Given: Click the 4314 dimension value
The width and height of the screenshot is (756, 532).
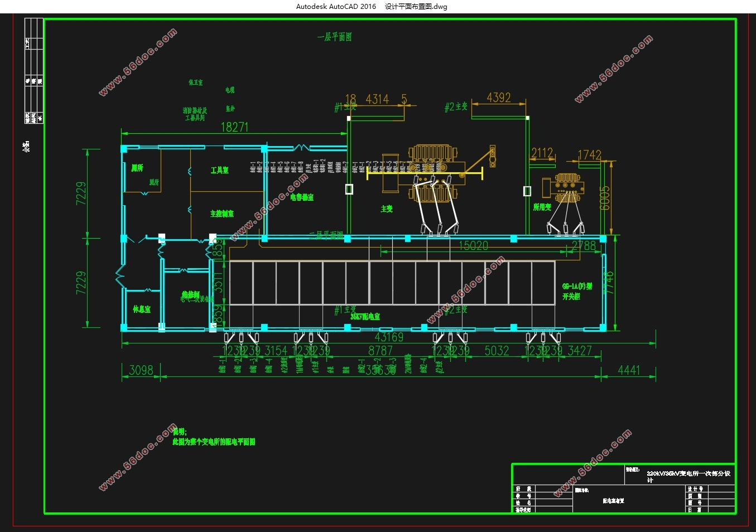Looking at the screenshot, I should (377, 99).
